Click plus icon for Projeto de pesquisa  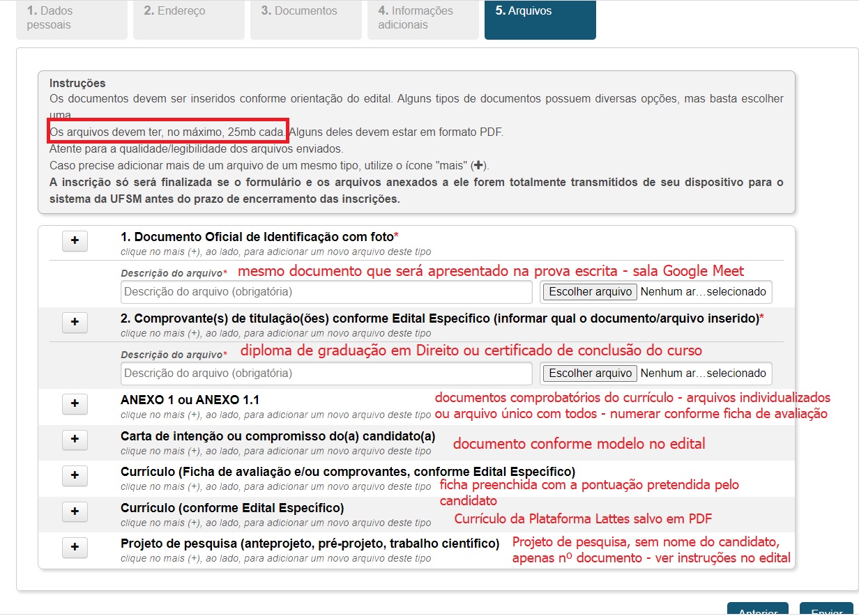[x=75, y=547]
